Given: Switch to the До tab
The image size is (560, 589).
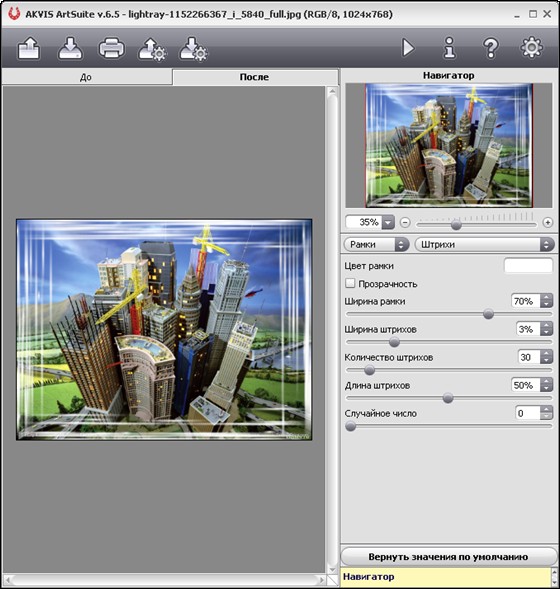Looking at the screenshot, I should pyautogui.click(x=86, y=77).
